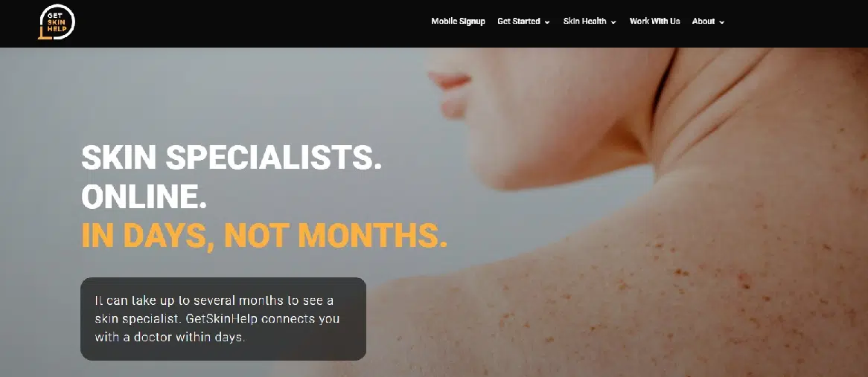Select the About menu item
868x377 pixels.
[x=708, y=22]
